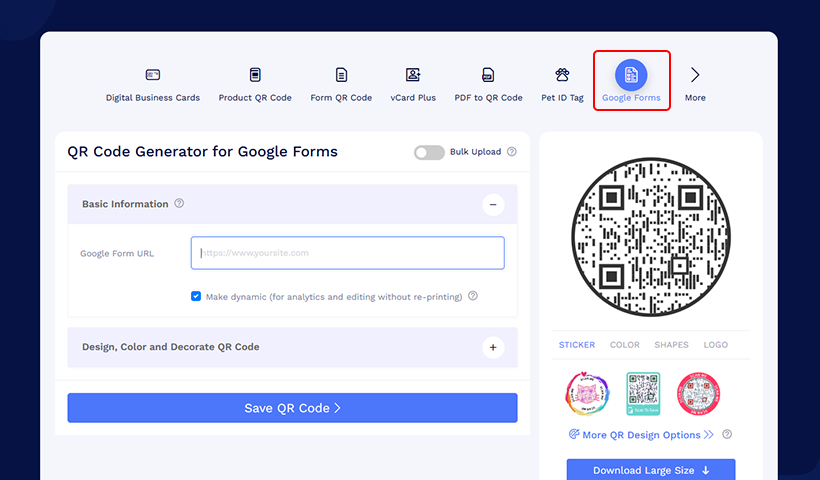
Task: Pick the green rectangular sticker design
Action: (643, 394)
